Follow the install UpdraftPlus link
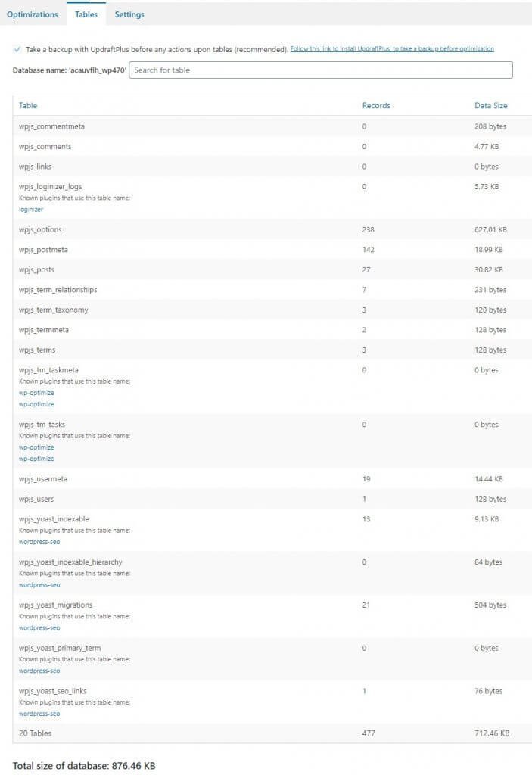The height and width of the screenshot is (775, 532). (x=392, y=49)
